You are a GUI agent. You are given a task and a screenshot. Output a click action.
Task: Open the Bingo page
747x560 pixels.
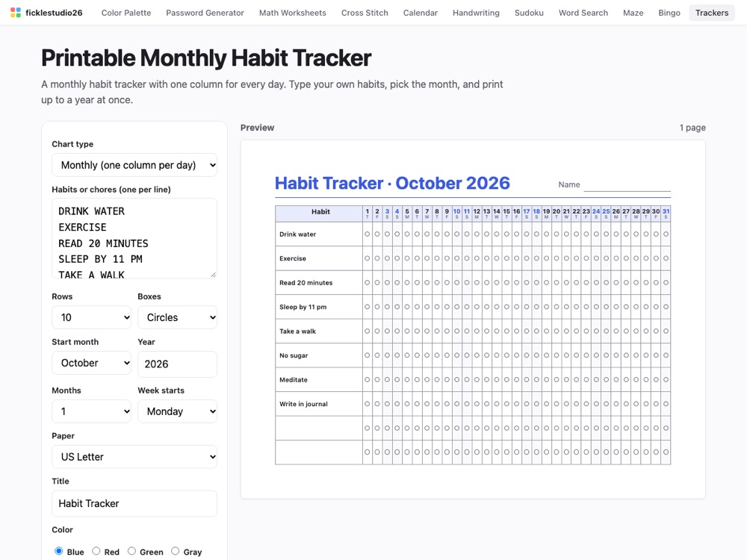click(x=669, y=13)
